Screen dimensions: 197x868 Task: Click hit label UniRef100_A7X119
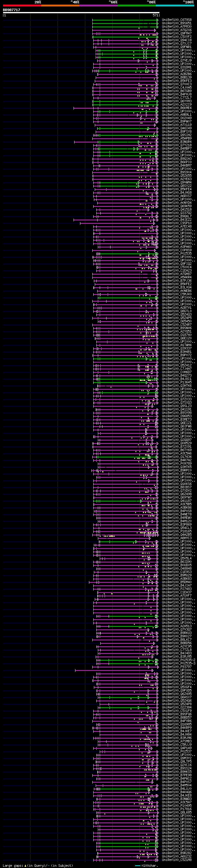tap(177, 125)
